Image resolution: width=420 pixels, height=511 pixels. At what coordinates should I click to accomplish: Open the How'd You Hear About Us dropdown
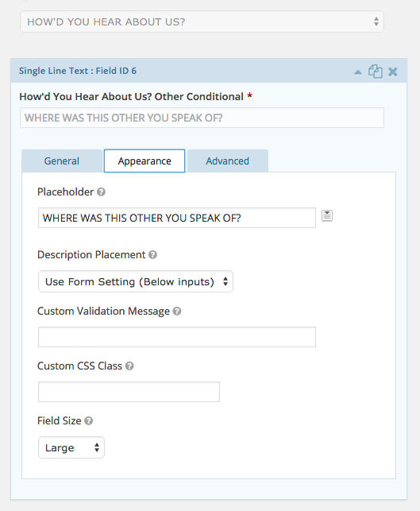(202, 21)
